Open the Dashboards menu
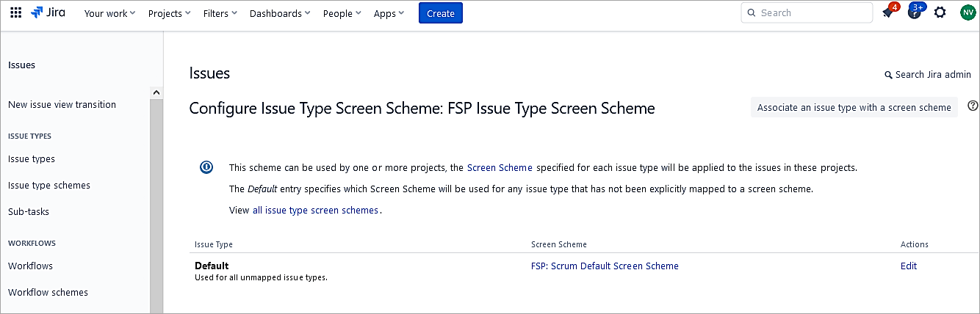Viewport: 980px width, 314px height. click(279, 13)
